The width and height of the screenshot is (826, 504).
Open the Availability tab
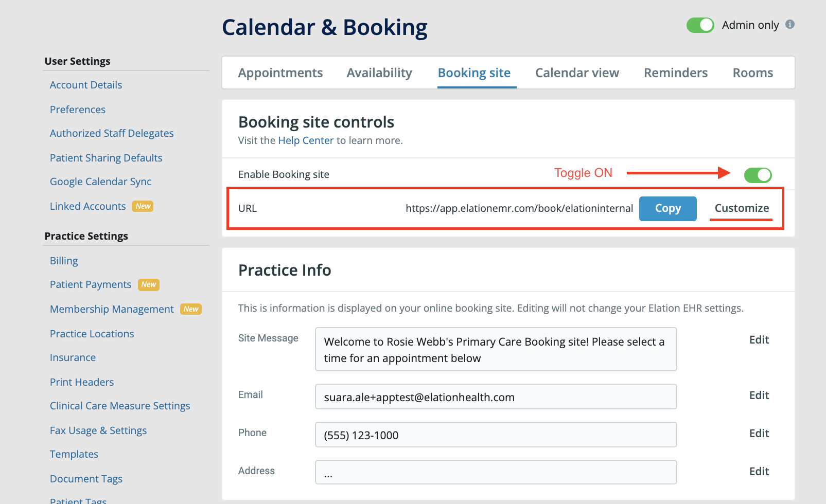(x=379, y=73)
